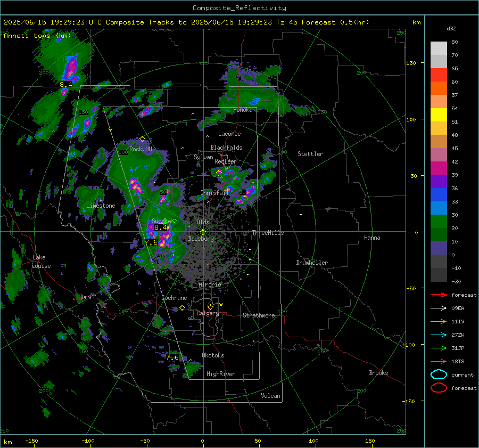Click the Strathmore city label

point(259,315)
